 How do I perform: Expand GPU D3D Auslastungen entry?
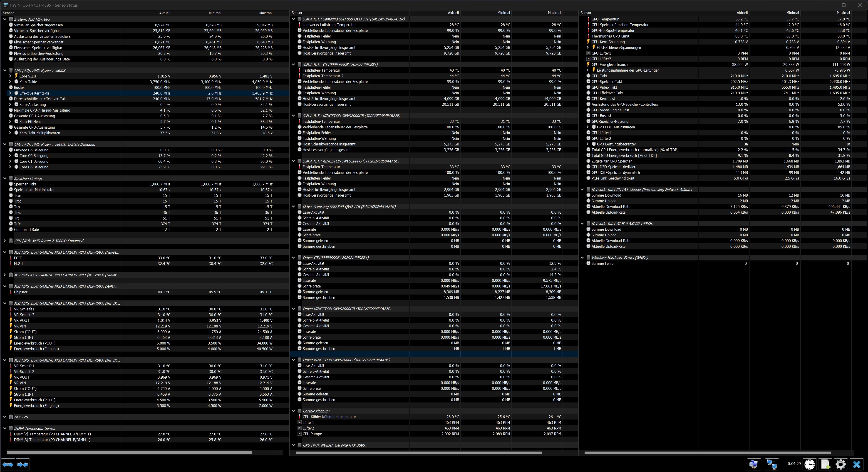click(x=588, y=127)
